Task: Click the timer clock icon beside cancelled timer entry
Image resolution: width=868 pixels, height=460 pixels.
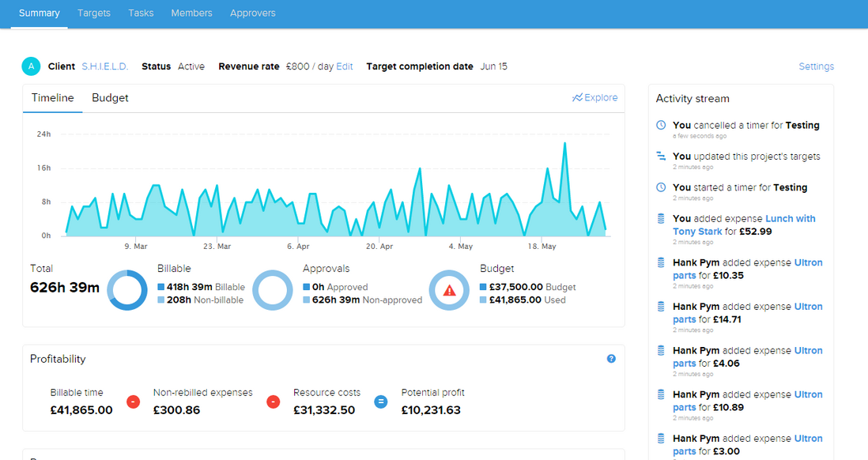Action: pyautogui.click(x=659, y=125)
